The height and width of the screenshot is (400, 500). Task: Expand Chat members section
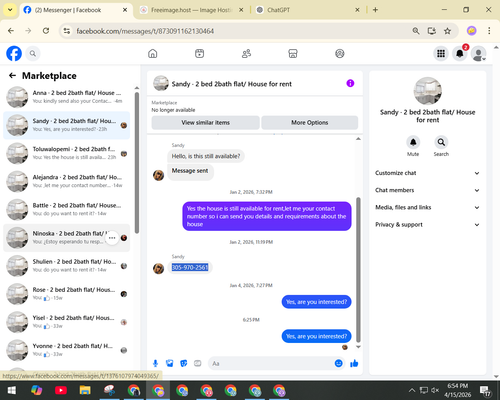[427, 190]
